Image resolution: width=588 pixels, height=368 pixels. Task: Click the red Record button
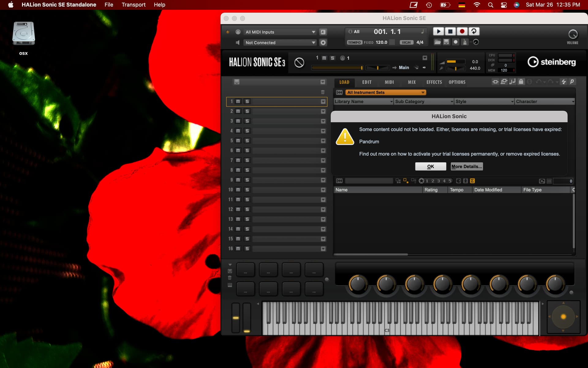coord(462,31)
